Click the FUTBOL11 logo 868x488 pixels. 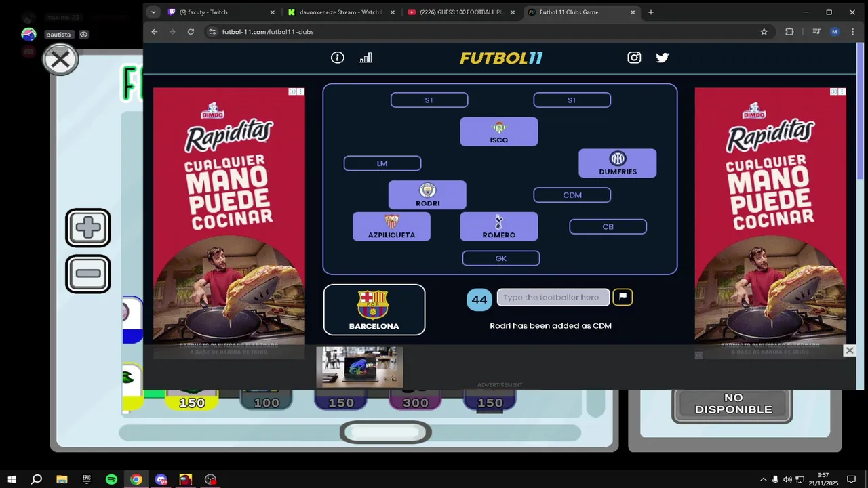501,58
